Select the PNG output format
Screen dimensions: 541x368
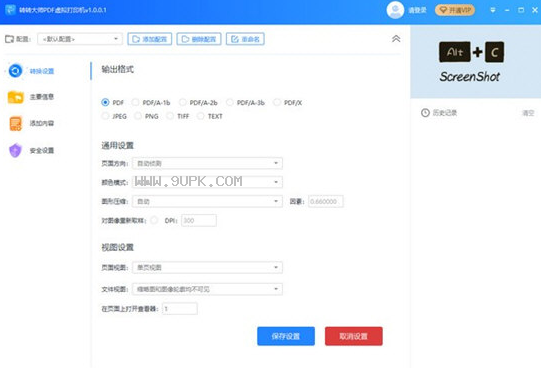point(138,116)
